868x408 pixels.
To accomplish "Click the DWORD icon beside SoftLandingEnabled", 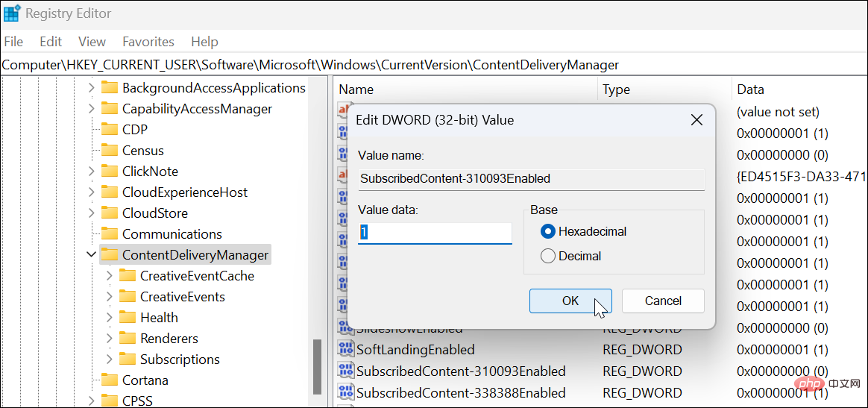I will point(345,349).
